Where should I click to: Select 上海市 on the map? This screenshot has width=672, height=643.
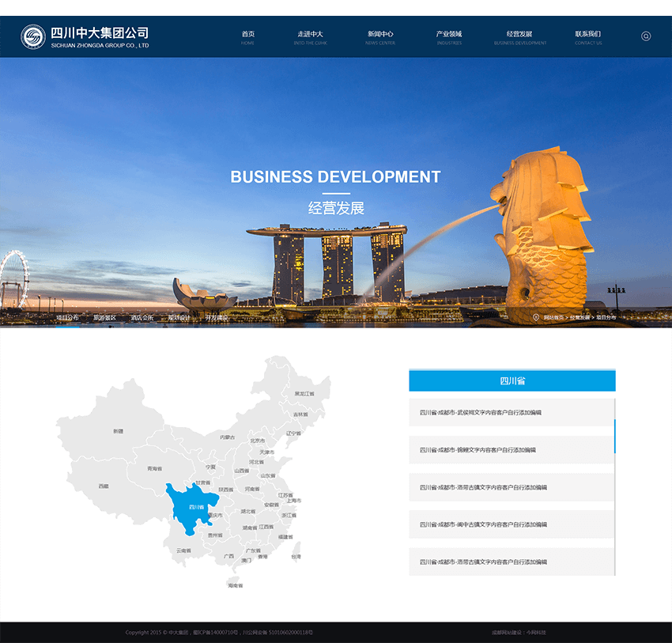[294, 501]
